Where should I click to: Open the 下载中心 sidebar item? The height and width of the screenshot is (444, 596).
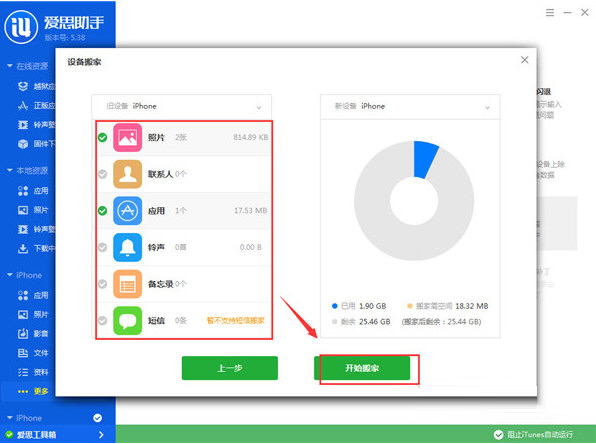pyautogui.click(x=36, y=248)
